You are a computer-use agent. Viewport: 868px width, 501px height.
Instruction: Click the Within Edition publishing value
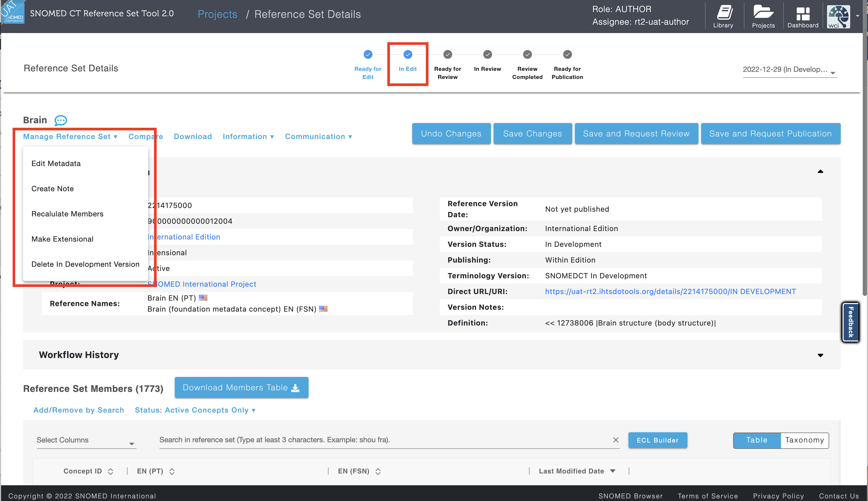point(570,260)
